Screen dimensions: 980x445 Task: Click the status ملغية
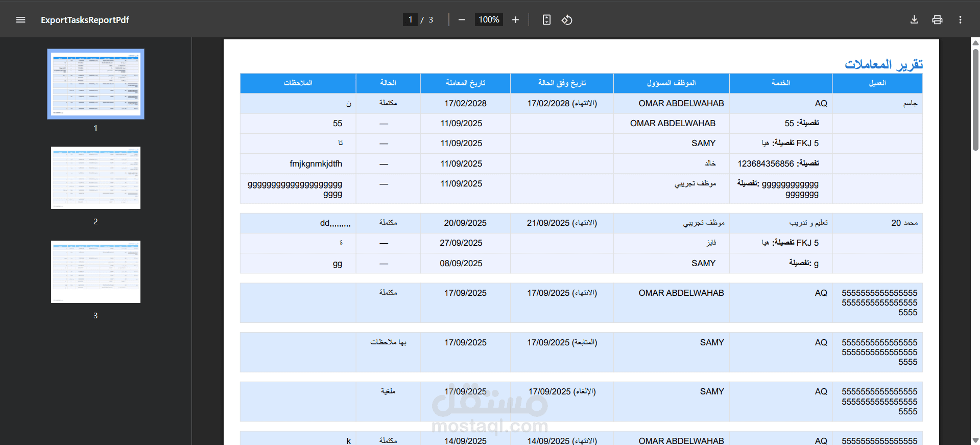click(388, 391)
